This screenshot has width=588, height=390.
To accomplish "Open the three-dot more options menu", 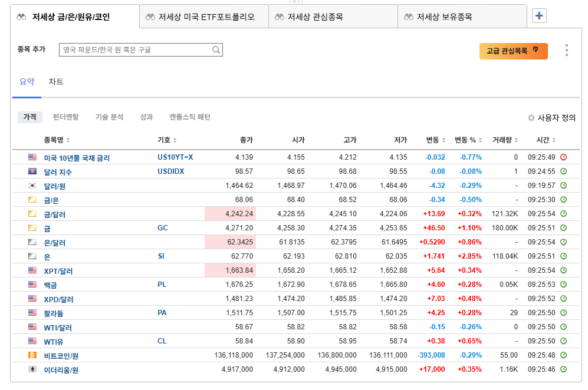I will pyautogui.click(x=566, y=50).
